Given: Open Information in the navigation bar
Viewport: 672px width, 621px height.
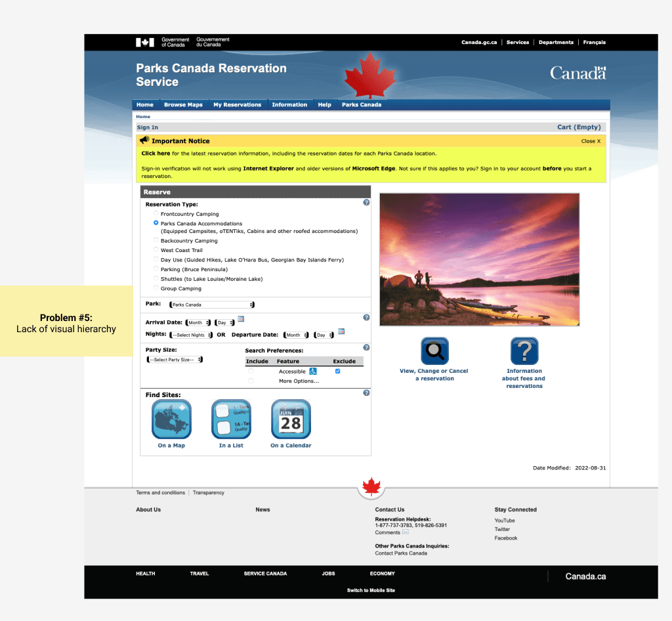Looking at the screenshot, I should click(289, 104).
